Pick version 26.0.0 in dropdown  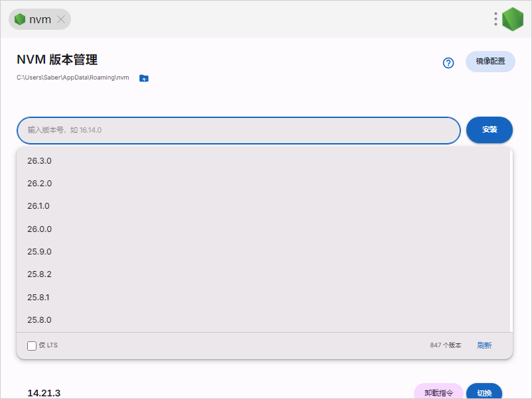[263, 229]
